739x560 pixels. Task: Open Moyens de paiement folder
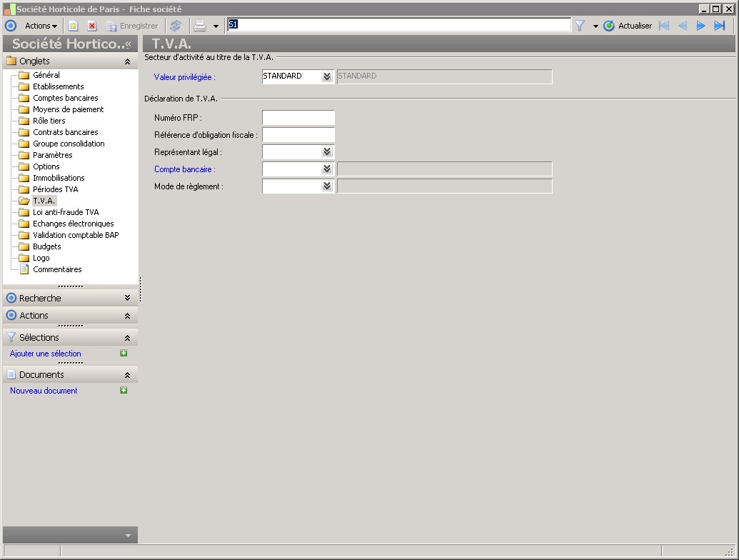click(x=68, y=109)
